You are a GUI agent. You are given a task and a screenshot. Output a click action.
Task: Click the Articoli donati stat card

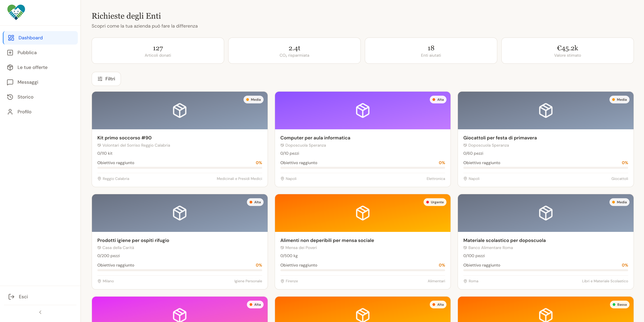[158, 51]
